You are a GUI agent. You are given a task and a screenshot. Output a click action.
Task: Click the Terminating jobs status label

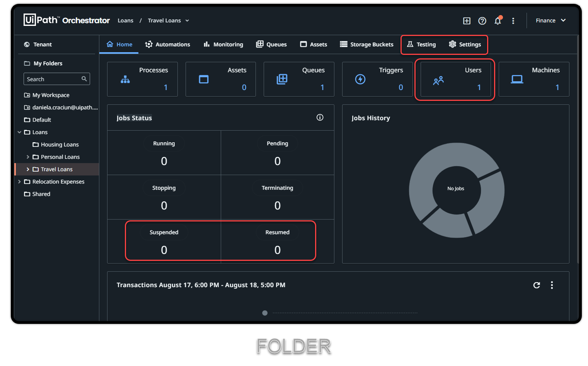(x=278, y=188)
